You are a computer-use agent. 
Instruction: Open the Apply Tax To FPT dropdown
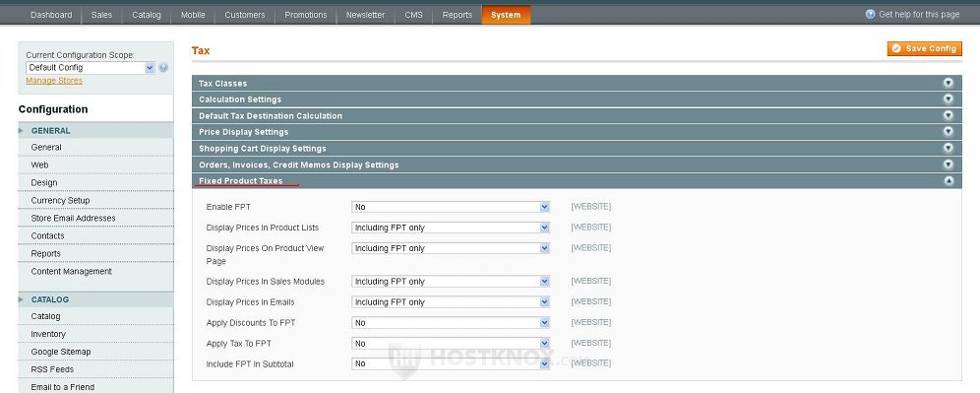pos(451,344)
